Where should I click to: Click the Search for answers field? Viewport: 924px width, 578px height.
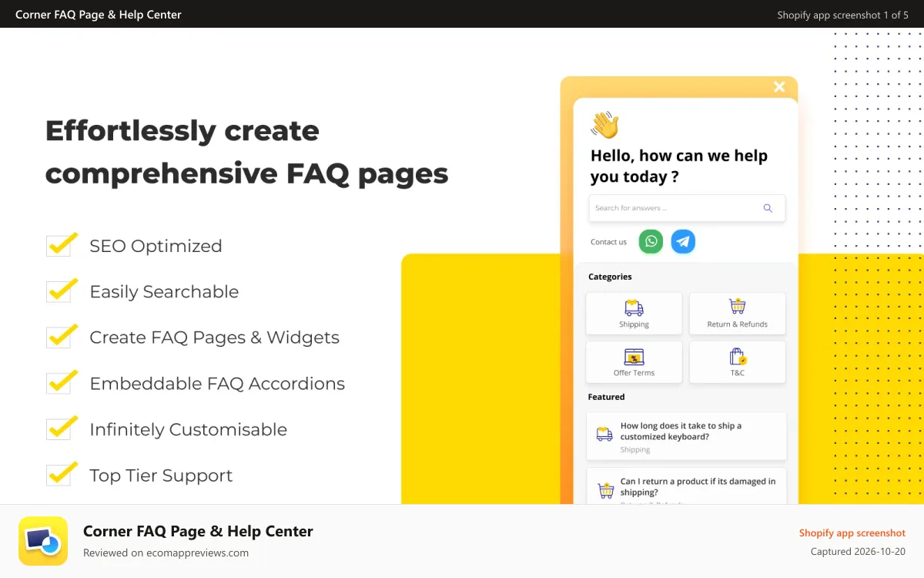point(687,208)
